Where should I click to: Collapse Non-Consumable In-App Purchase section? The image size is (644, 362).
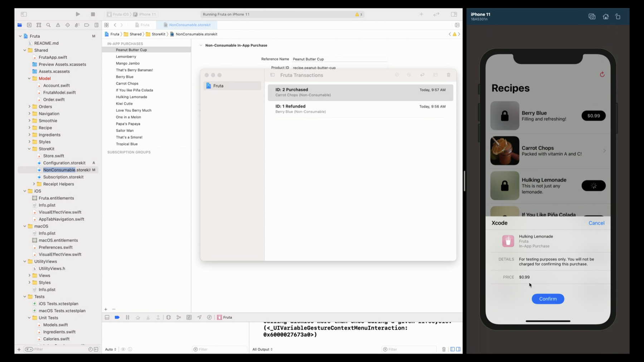[x=201, y=45]
